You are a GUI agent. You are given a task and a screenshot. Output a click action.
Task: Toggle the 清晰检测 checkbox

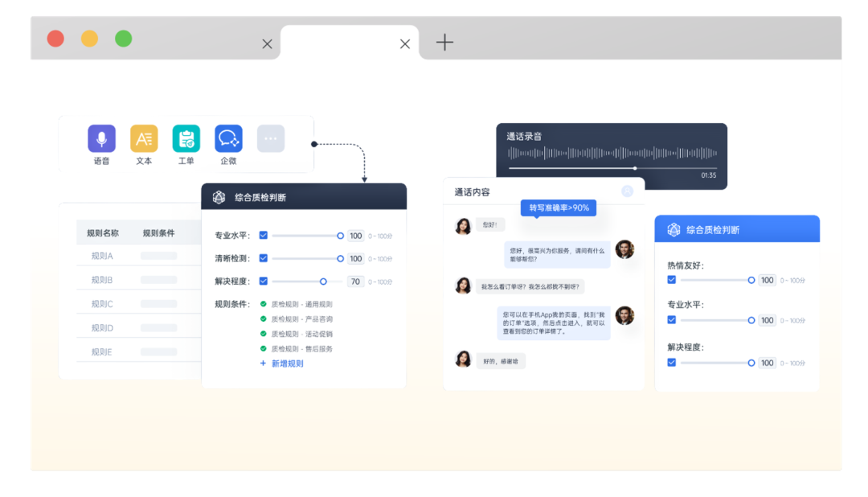coord(264,258)
